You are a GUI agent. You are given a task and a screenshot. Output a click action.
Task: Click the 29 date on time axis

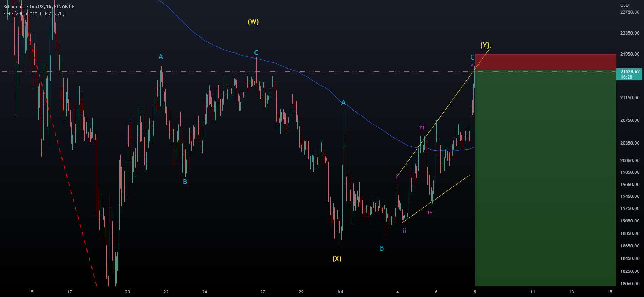[x=301, y=292]
